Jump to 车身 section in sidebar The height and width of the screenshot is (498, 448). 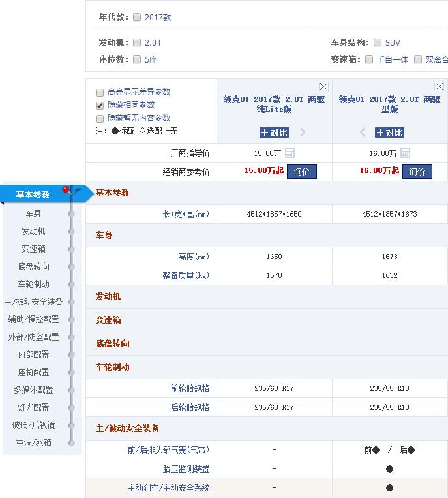33,213
